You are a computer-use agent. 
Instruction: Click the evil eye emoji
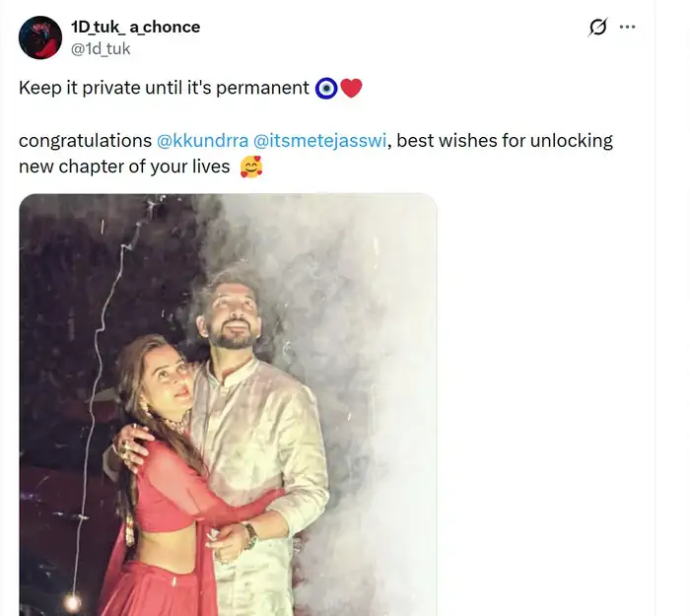[326, 88]
